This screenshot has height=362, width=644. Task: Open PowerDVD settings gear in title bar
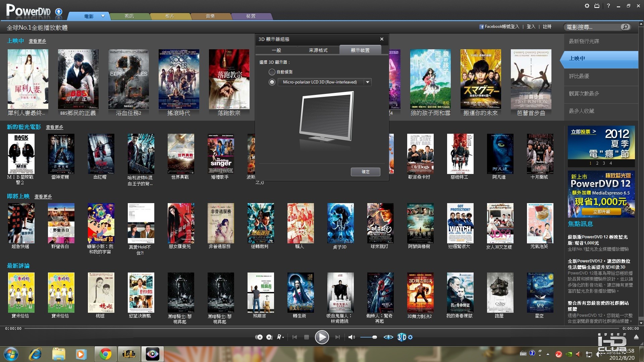(x=587, y=6)
